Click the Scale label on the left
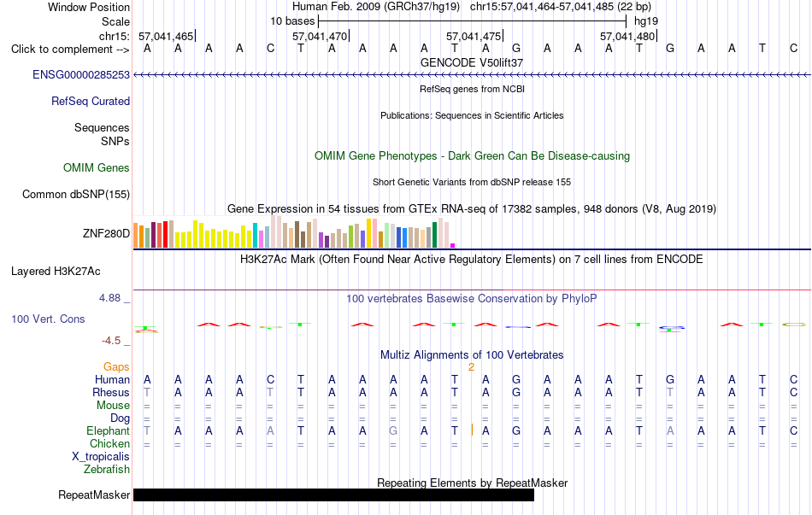Image resolution: width=812 pixels, height=515 pixels. tap(116, 22)
